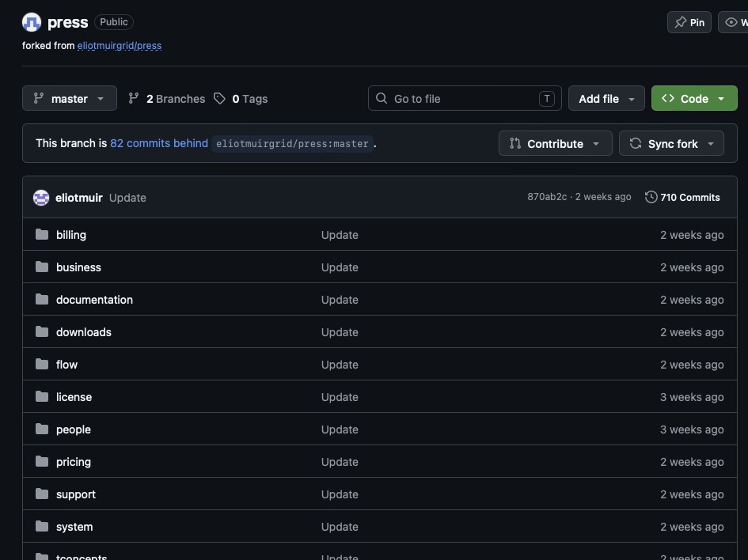The width and height of the screenshot is (748, 560).
Task: Click the folder icon for billing
Action: pyautogui.click(x=42, y=234)
